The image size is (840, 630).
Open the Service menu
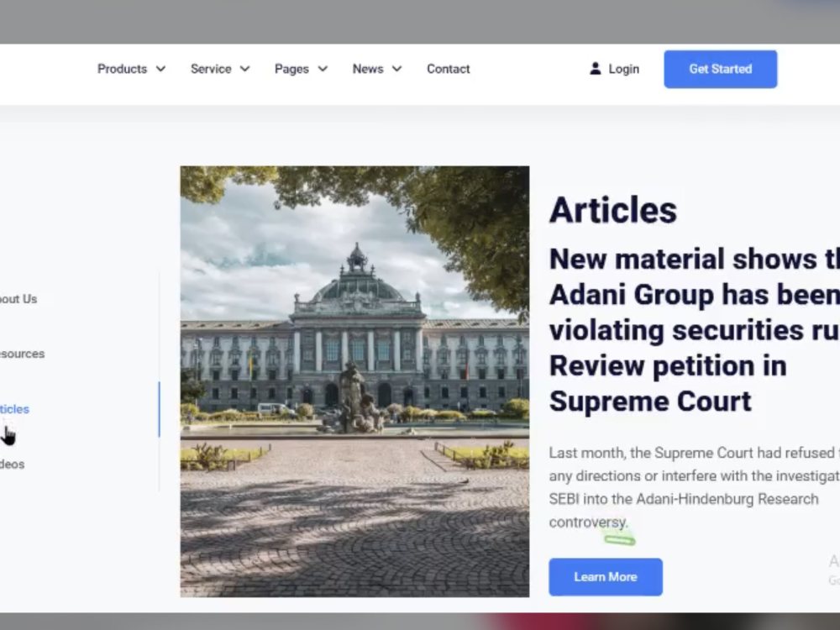pos(211,69)
